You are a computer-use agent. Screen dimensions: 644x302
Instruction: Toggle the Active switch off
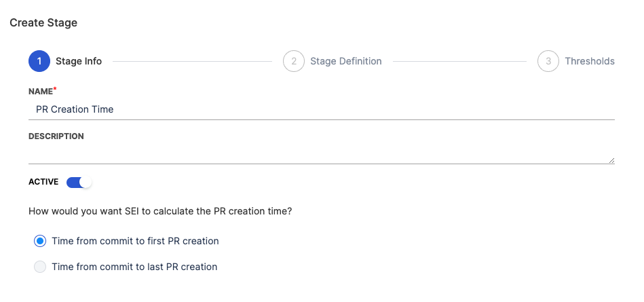(x=78, y=182)
